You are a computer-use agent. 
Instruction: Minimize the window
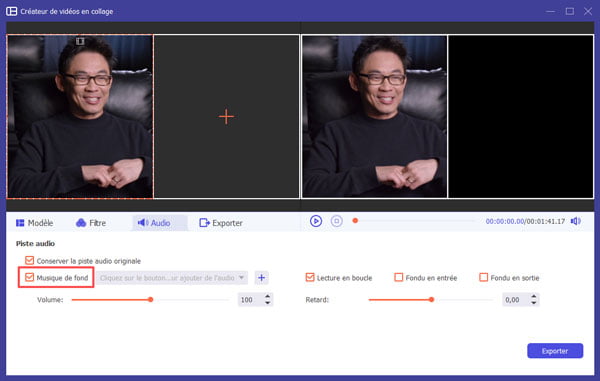click(550, 11)
